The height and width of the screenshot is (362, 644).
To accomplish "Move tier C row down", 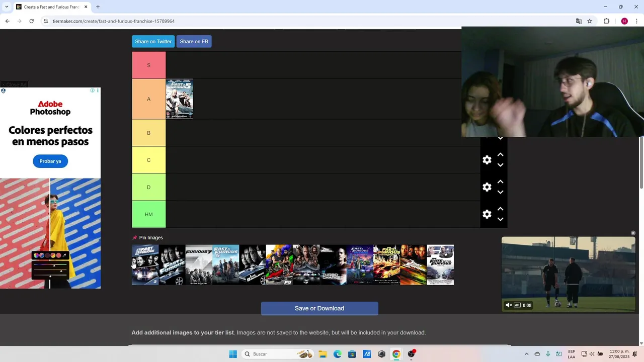I will 500,165.
